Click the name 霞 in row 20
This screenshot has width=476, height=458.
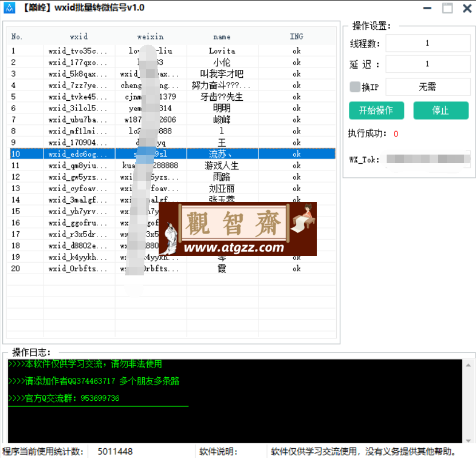[222, 269]
